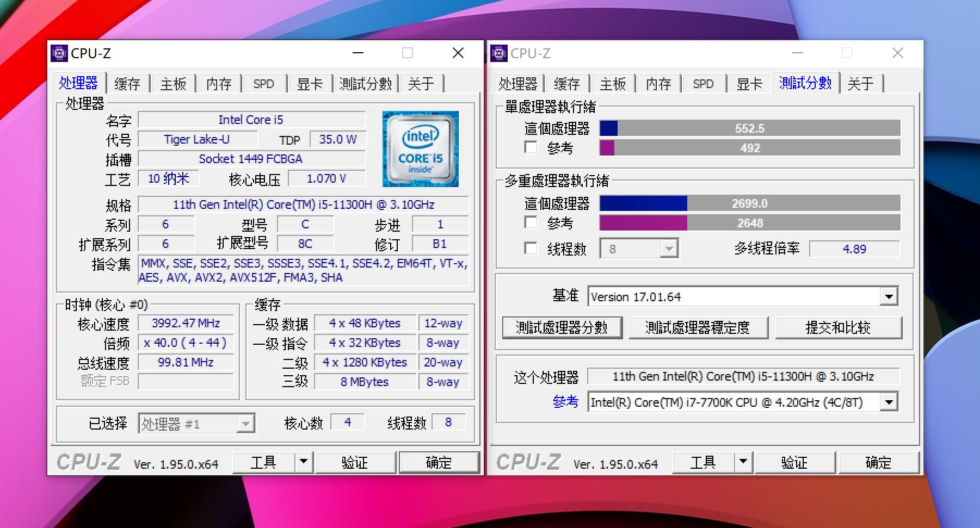Switch to 处理器 tab in right window
Viewport: 980px width, 528px height.
click(x=517, y=84)
